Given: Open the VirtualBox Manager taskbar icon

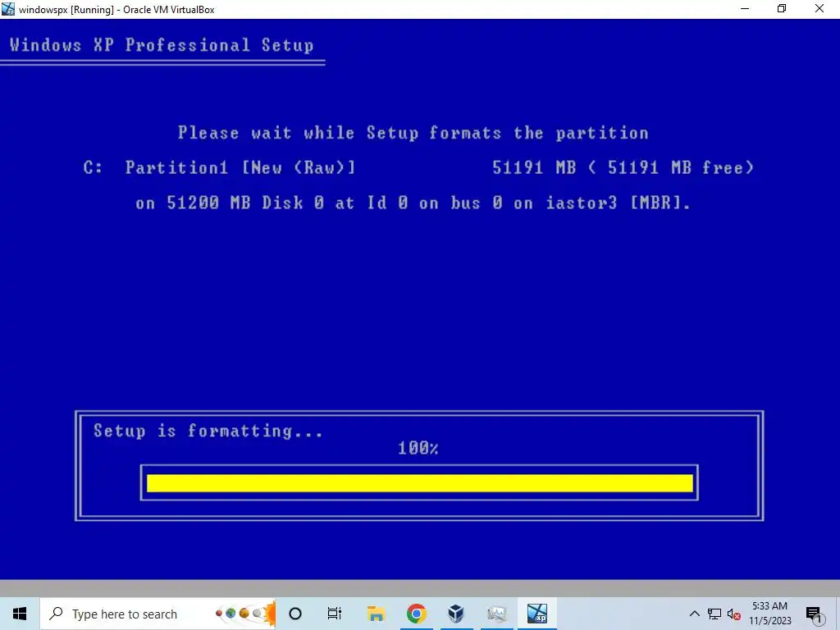Looking at the screenshot, I should 456,614.
